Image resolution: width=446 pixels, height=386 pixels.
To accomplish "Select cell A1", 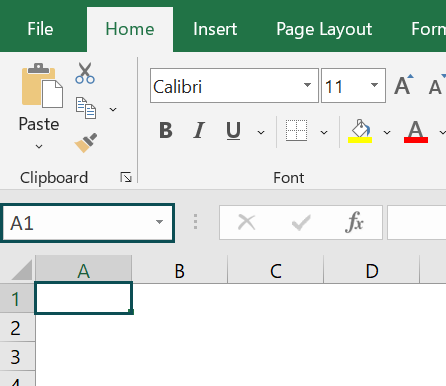I will 84,298.
